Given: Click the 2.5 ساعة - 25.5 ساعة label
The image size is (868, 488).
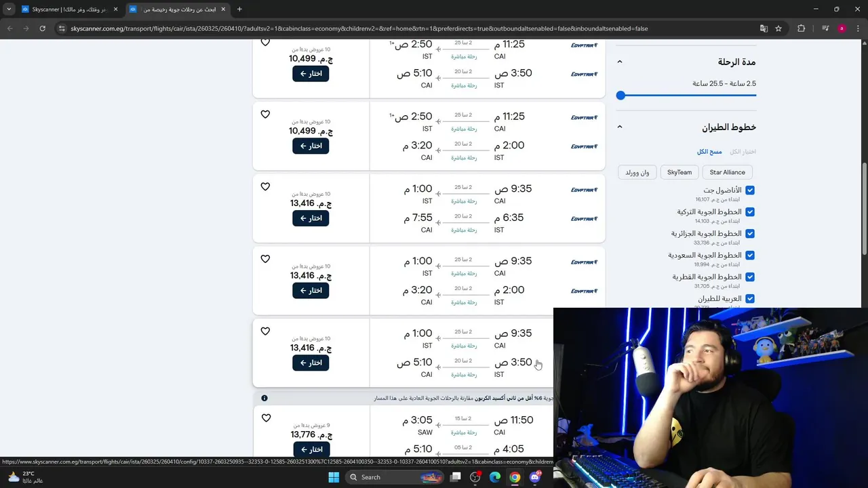Looking at the screenshot, I should pos(724,83).
